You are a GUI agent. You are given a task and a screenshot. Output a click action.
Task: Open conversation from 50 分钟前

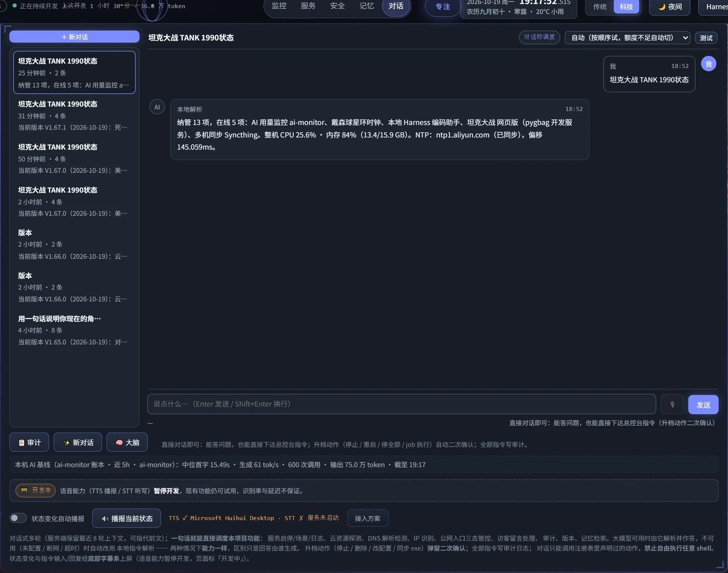tap(74, 158)
